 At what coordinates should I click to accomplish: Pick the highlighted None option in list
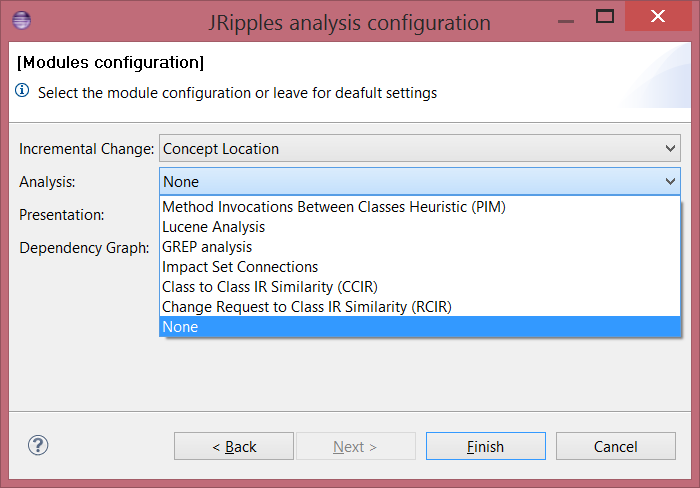181,327
